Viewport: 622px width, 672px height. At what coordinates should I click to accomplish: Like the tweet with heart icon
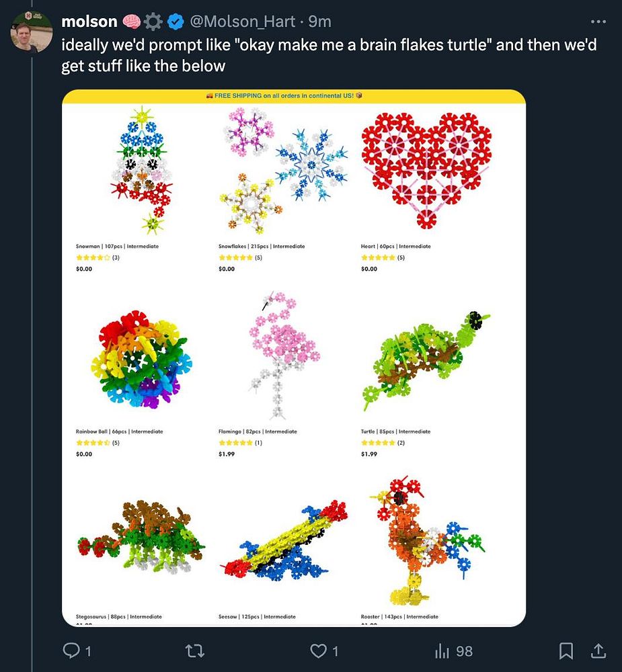pyautogui.click(x=318, y=650)
